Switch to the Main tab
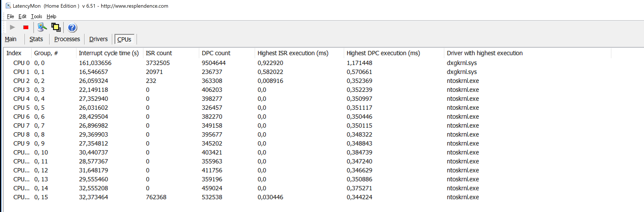Viewport: 644px width, 212px height. [10, 39]
